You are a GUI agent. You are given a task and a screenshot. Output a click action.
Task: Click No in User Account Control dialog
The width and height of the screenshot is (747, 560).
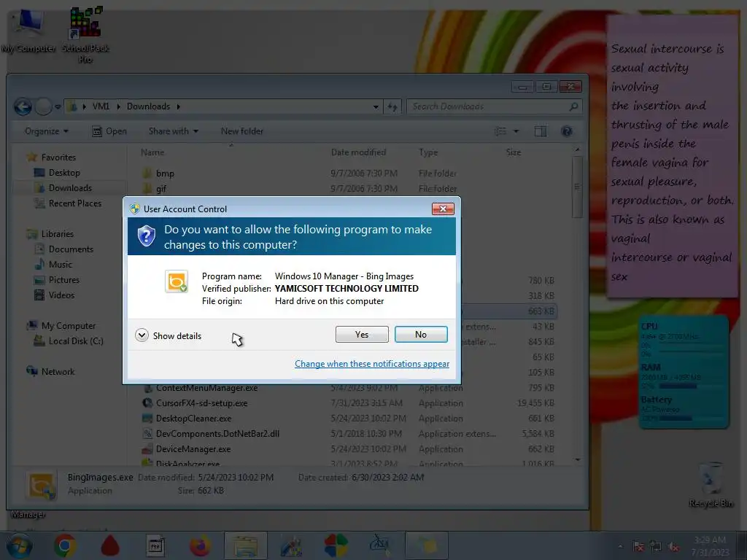(x=421, y=334)
